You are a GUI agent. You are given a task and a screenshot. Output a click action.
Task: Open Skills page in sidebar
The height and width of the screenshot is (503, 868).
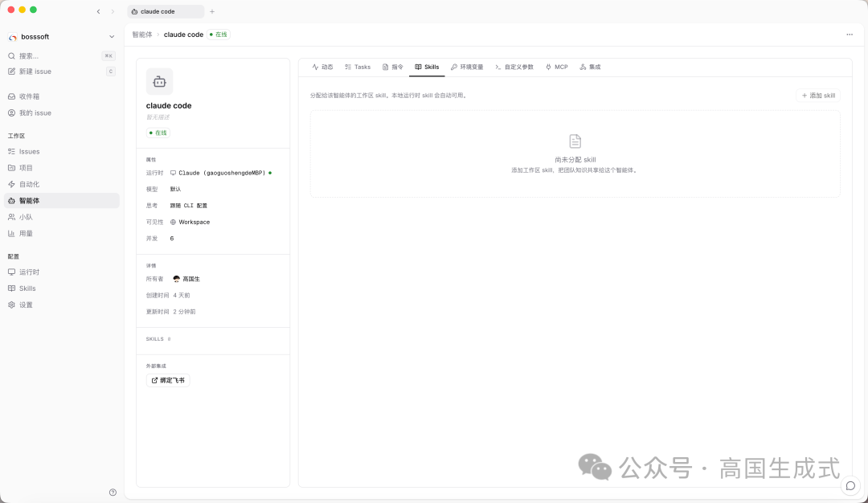coord(61,288)
